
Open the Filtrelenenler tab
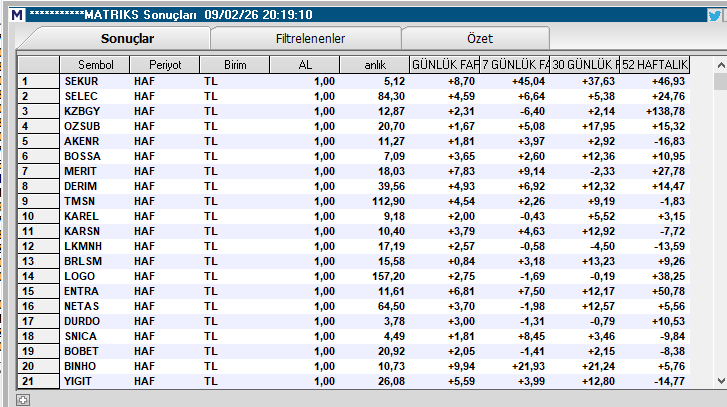[x=310, y=38]
